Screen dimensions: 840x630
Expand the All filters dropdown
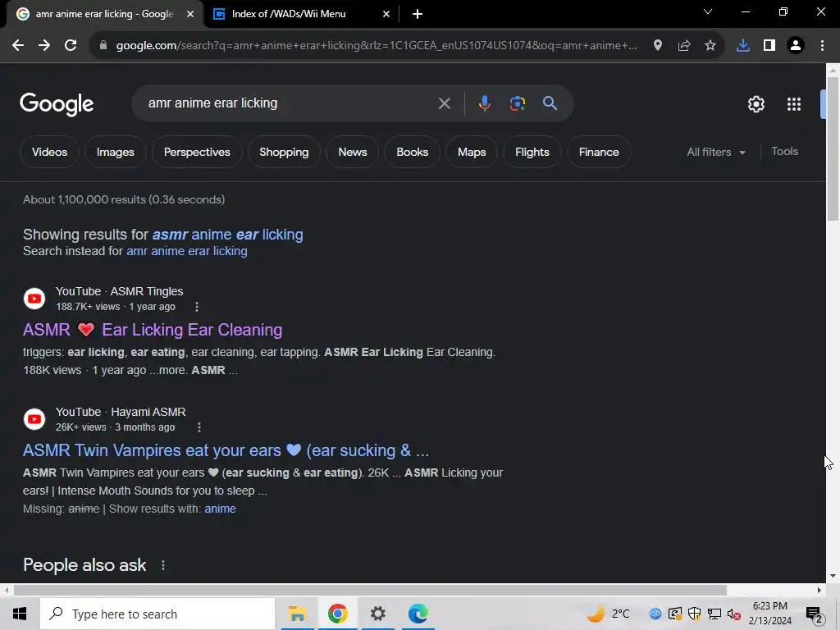click(x=716, y=152)
